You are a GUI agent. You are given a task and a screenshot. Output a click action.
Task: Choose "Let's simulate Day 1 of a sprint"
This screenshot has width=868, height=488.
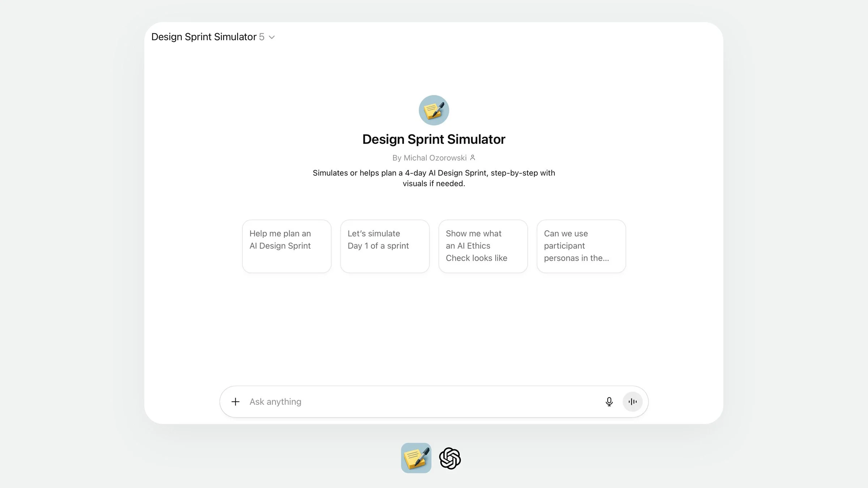click(384, 246)
